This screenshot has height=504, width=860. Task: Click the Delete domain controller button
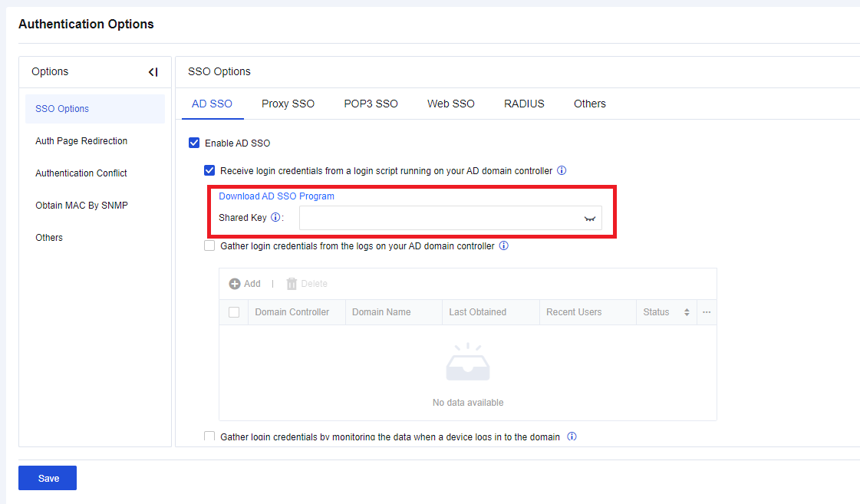(x=307, y=284)
